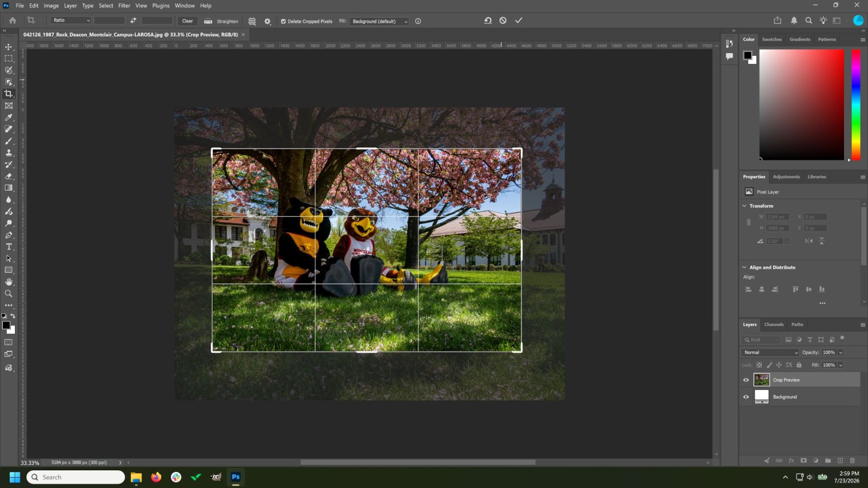Viewport: 868px width, 488px height.
Task: Click the Straighten button
Action: point(222,21)
